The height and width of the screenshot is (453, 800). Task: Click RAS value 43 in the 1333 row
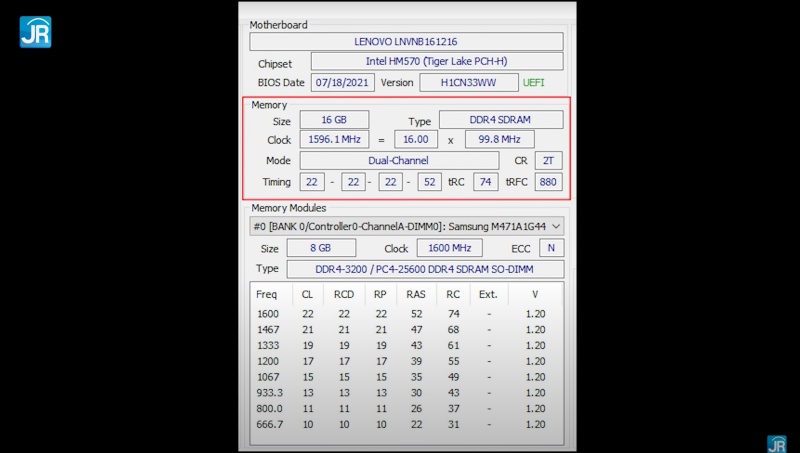point(416,345)
